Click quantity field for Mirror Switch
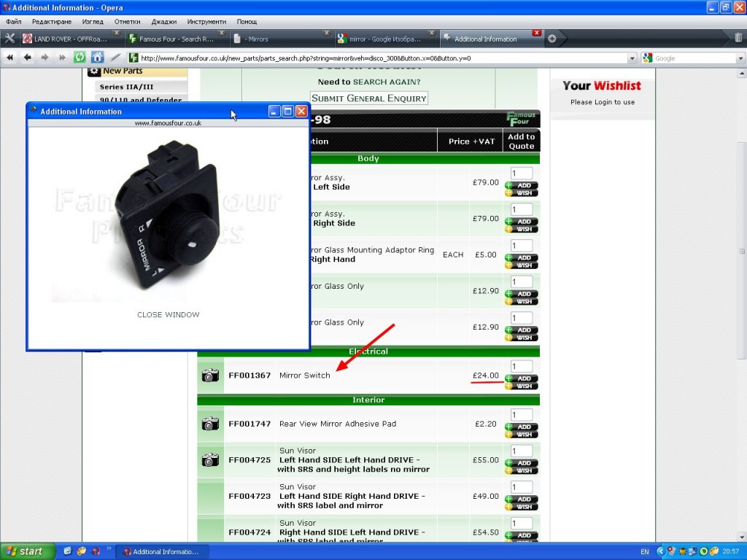This screenshot has width=747, height=560. point(521,366)
